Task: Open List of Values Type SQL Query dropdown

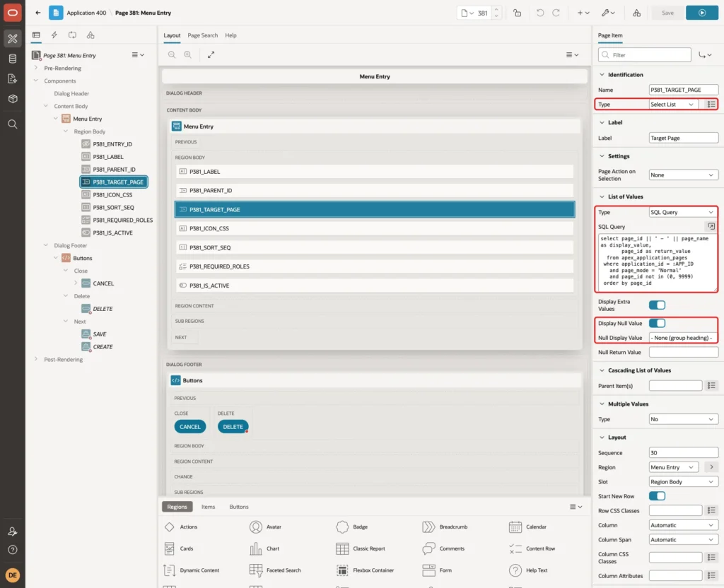Action: 683,212
